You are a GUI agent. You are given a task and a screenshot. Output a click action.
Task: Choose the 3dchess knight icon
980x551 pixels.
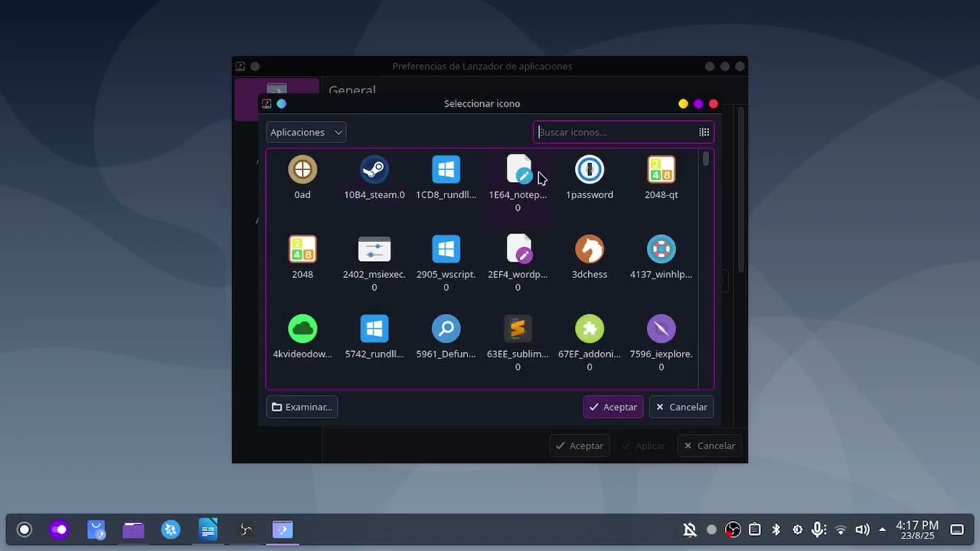(590, 249)
